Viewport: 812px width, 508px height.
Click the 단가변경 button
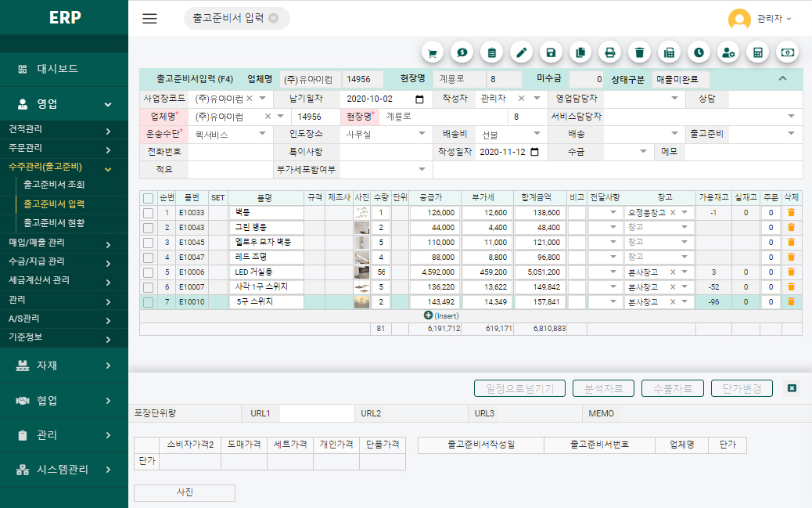pyautogui.click(x=740, y=387)
